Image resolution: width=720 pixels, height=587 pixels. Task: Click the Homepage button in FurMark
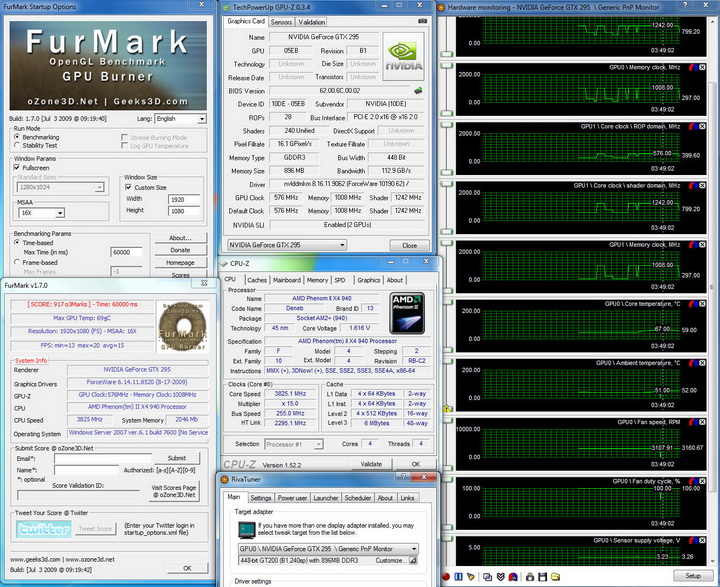180,263
